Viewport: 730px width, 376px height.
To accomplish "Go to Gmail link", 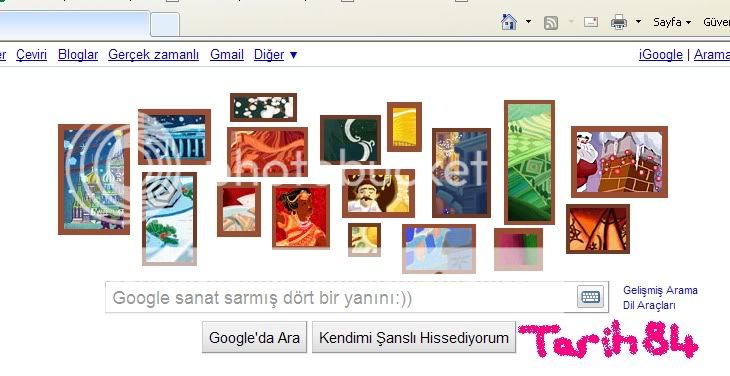I will click(x=227, y=54).
